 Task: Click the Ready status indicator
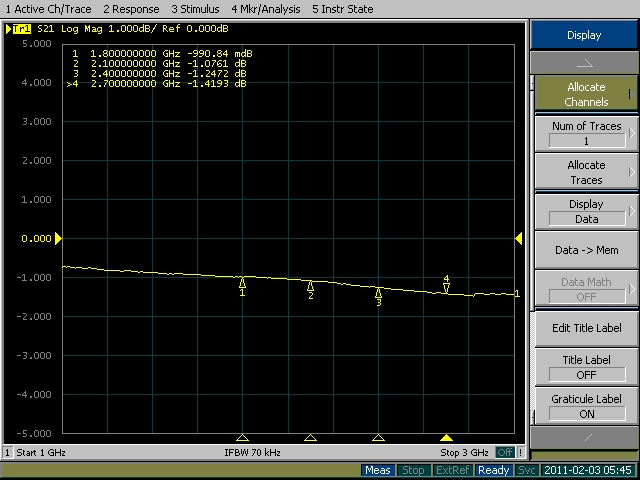click(493, 470)
